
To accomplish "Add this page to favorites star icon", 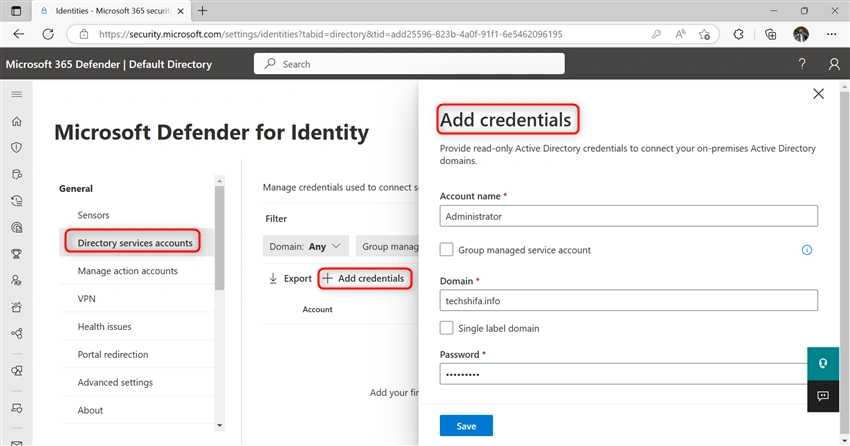I will tap(704, 34).
